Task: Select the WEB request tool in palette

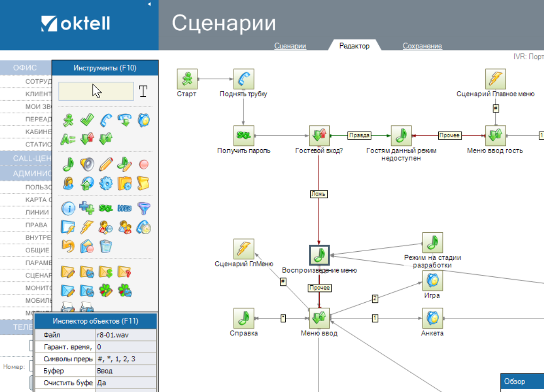Action: [125, 208]
